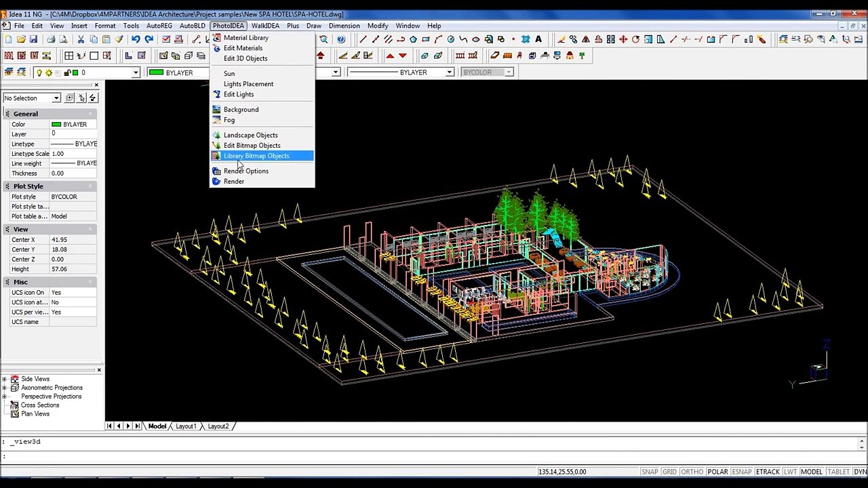Expand the Perspective Projections node

pyautogui.click(x=5, y=396)
